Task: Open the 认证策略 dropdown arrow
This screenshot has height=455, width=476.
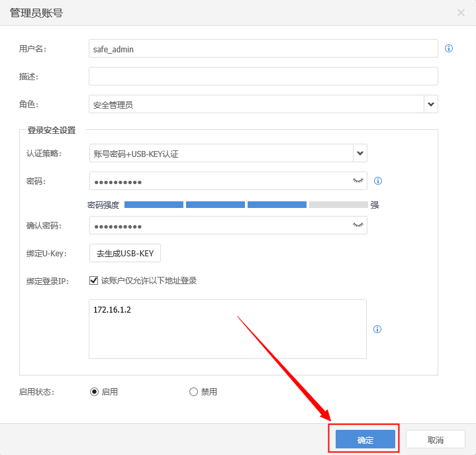Action: tap(360, 153)
